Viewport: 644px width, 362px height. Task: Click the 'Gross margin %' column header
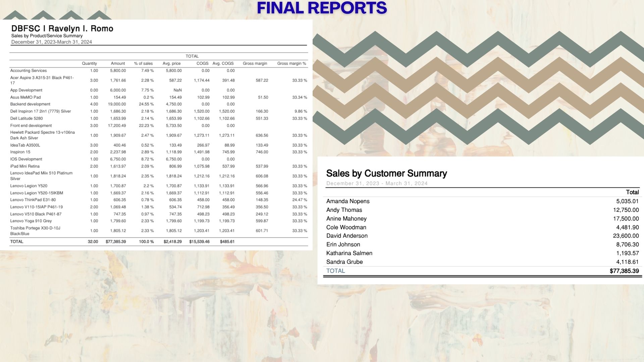[x=292, y=63]
